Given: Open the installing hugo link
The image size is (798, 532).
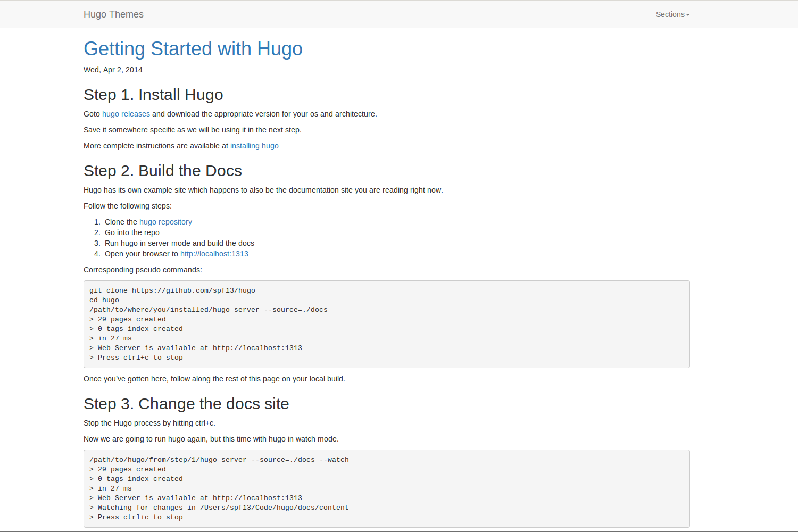Looking at the screenshot, I should [x=254, y=146].
